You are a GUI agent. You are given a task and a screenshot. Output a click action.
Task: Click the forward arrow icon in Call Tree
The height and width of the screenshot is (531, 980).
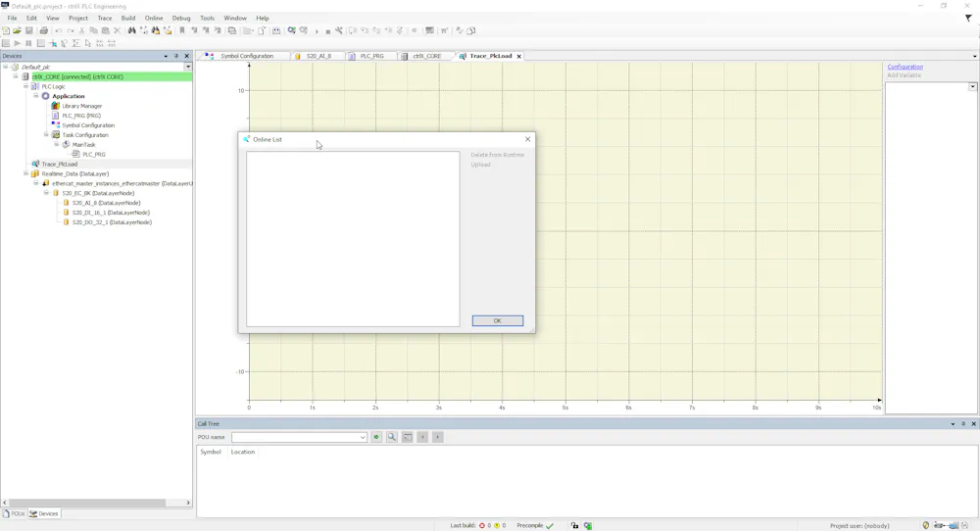tap(437, 437)
